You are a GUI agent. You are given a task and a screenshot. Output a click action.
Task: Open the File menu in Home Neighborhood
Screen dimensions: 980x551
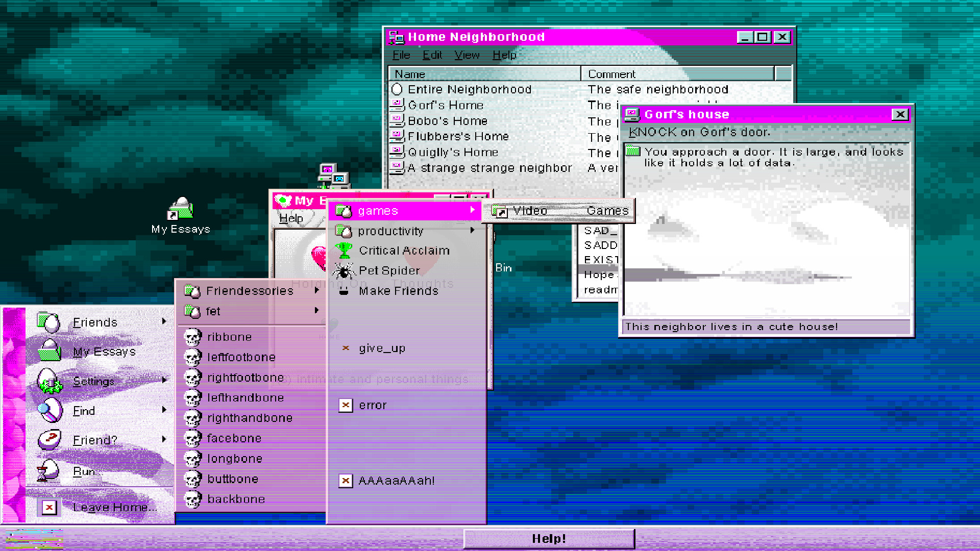coord(401,55)
